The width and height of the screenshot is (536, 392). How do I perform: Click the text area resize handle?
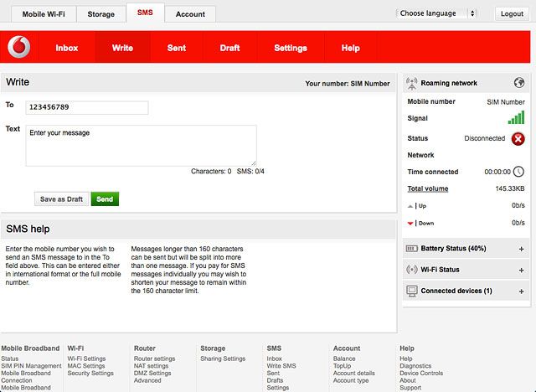tap(253, 163)
